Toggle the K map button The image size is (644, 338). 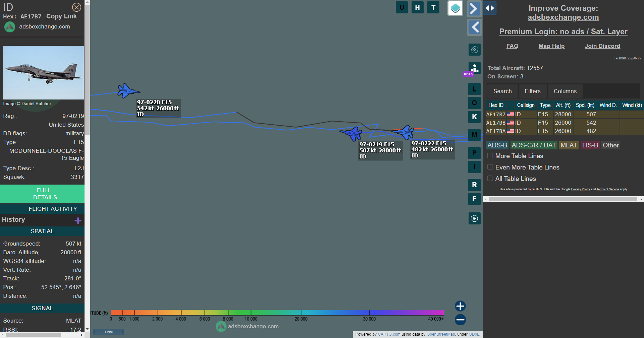coord(474,117)
